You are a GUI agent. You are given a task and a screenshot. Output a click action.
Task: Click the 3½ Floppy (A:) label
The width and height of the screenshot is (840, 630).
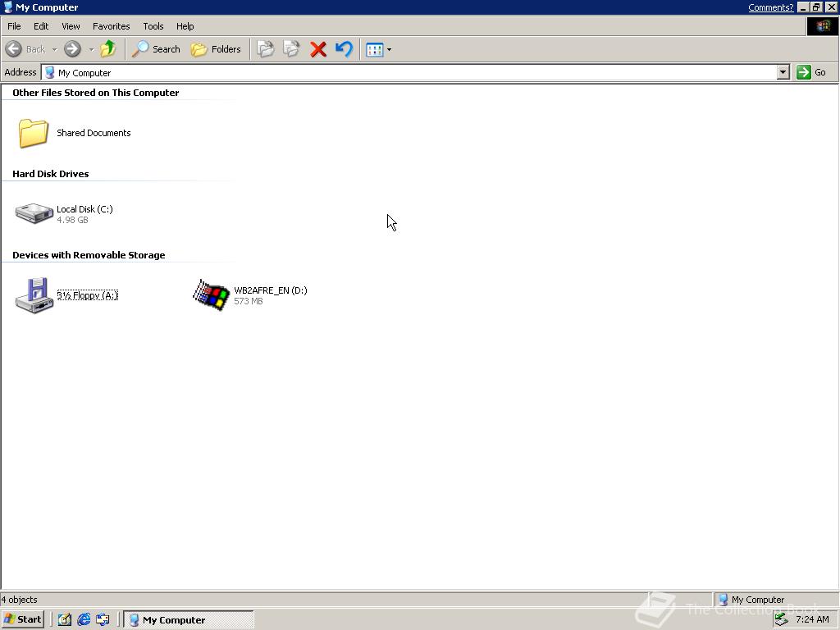tap(87, 295)
